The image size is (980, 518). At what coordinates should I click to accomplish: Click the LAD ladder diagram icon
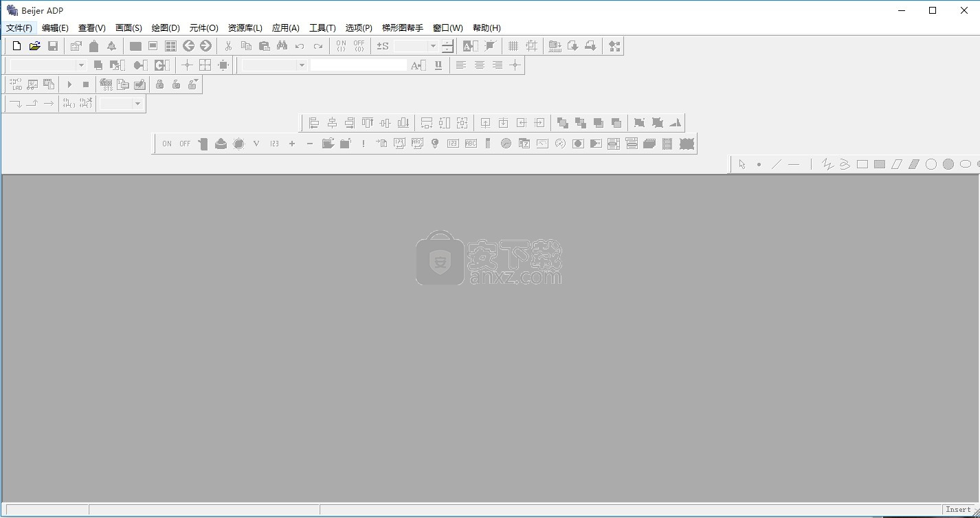16,85
